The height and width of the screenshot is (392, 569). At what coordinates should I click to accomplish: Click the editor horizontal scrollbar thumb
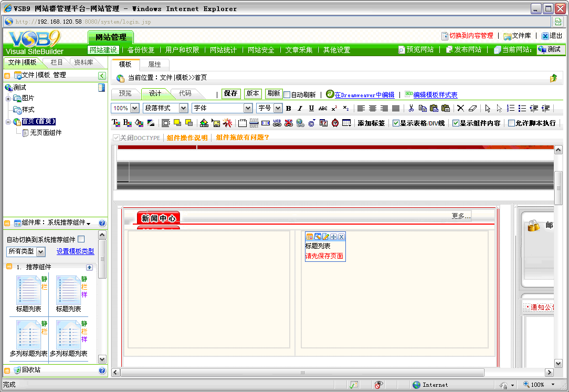pyautogui.click(x=302, y=373)
